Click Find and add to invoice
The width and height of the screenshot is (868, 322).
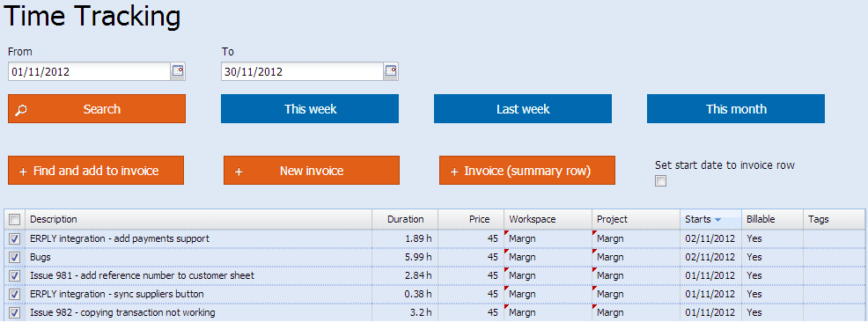coord(96,171)
